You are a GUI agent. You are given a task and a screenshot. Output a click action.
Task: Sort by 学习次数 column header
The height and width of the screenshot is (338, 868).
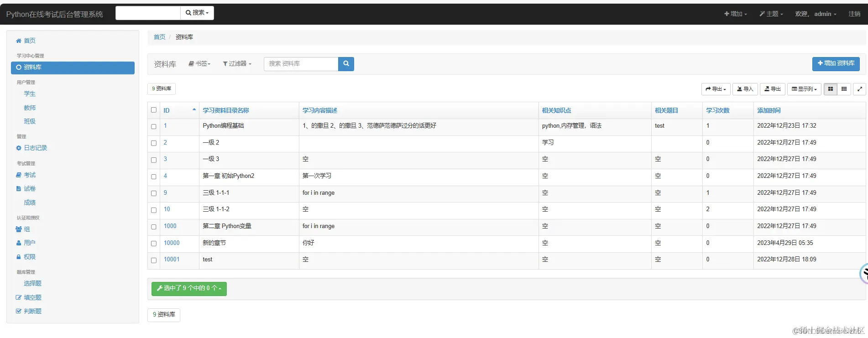coord(718,110)
